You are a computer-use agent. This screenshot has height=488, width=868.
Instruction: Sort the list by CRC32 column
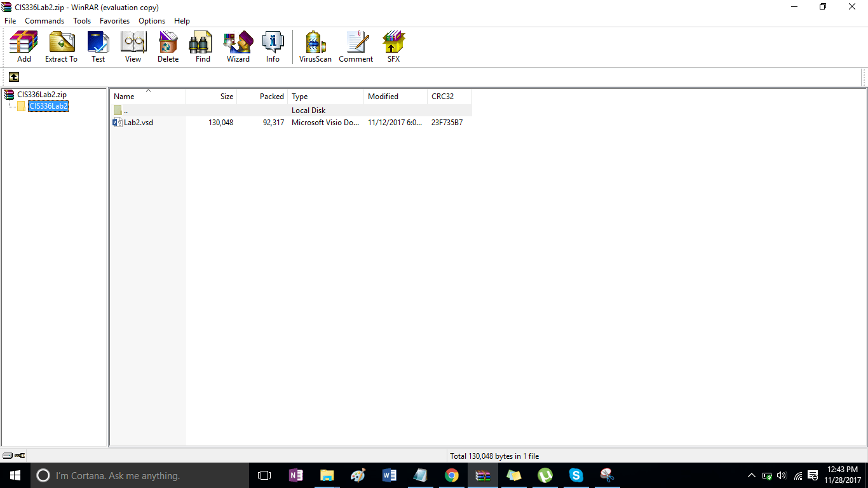pos(450,97)
